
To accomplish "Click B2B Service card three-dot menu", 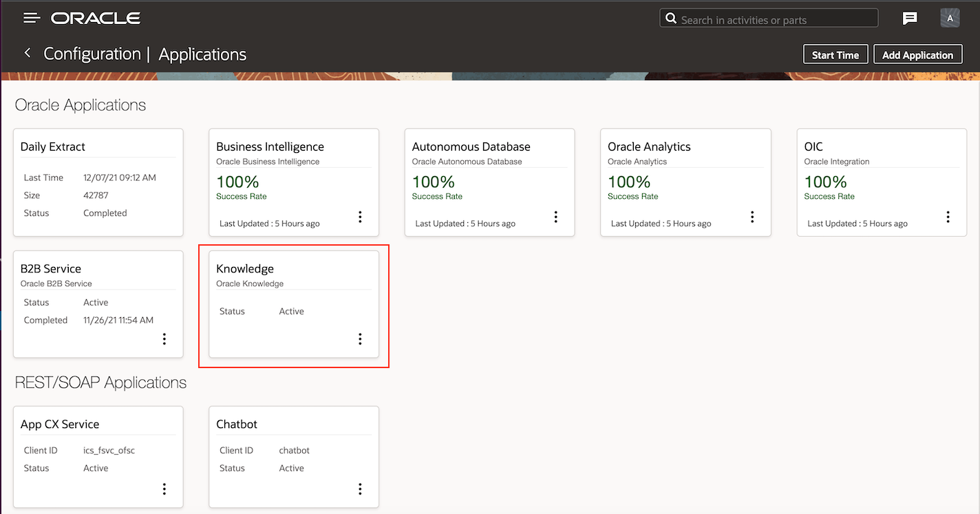I will [164, 339].
